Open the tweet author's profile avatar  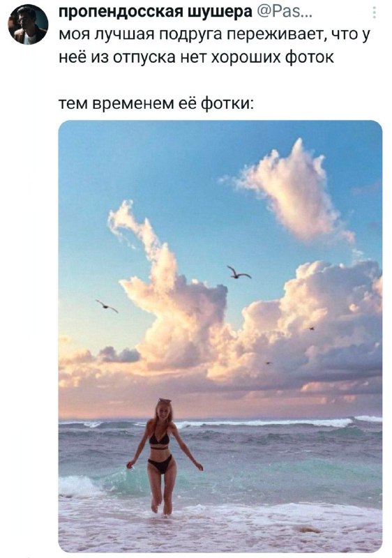point(28,24)
